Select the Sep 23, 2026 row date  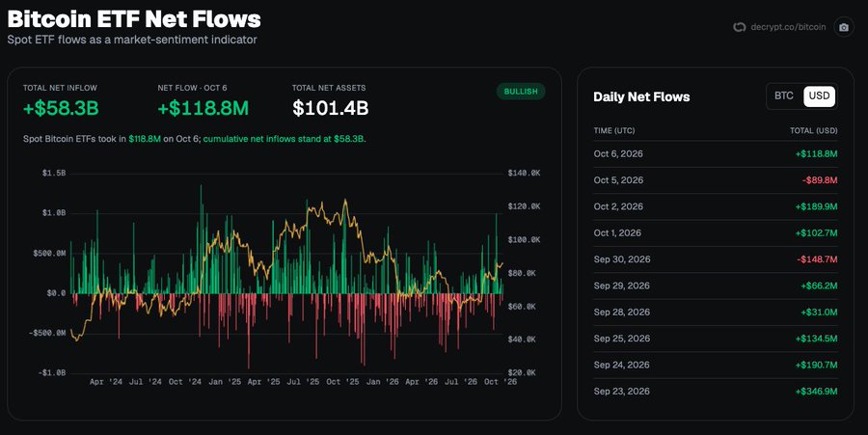tap(622, 392)
